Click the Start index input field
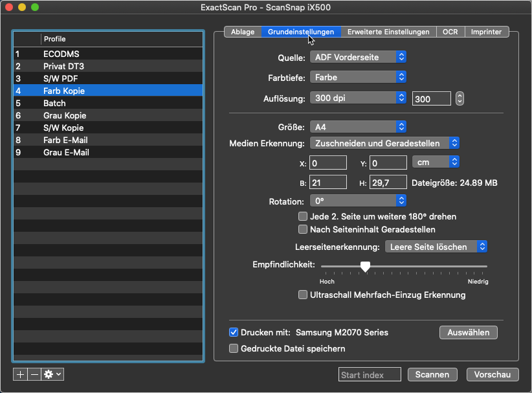This screenshot has width=532, height=393. [x=369, y=375]
